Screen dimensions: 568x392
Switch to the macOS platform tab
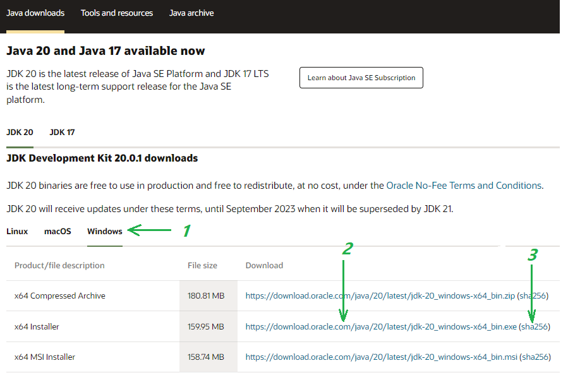[x=57, y=231]
